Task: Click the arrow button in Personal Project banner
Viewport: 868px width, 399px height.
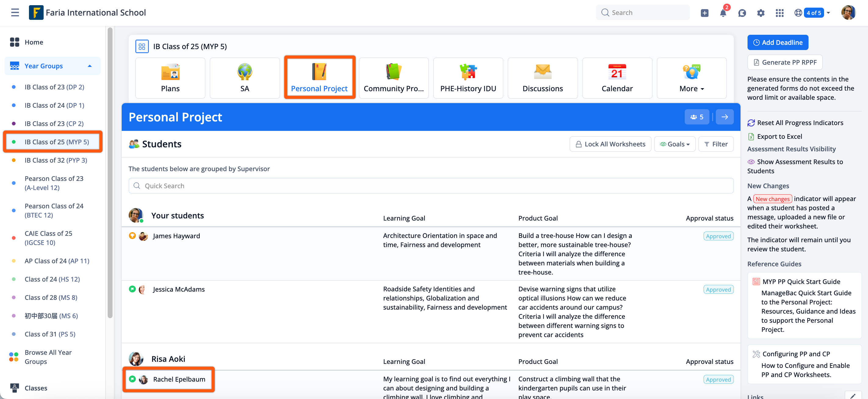Action: [x=724, y=117]
